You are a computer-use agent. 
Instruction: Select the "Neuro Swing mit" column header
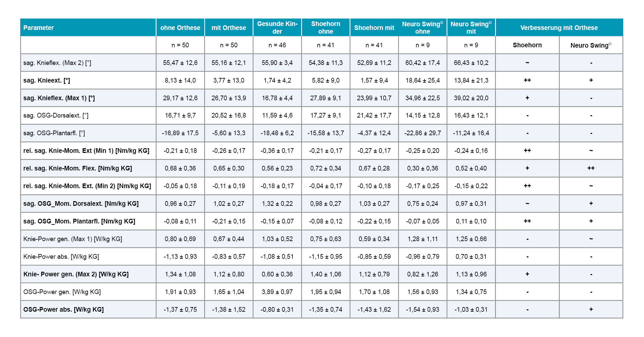coord(471,28)
